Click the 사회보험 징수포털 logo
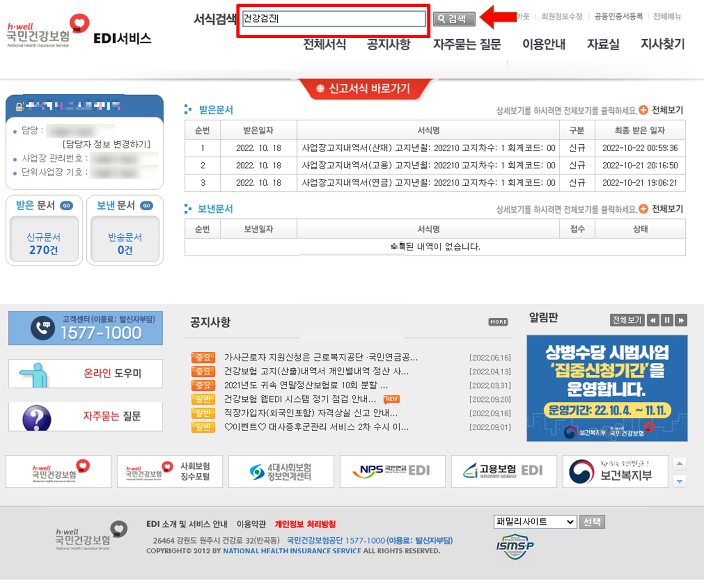 (169, 471)
